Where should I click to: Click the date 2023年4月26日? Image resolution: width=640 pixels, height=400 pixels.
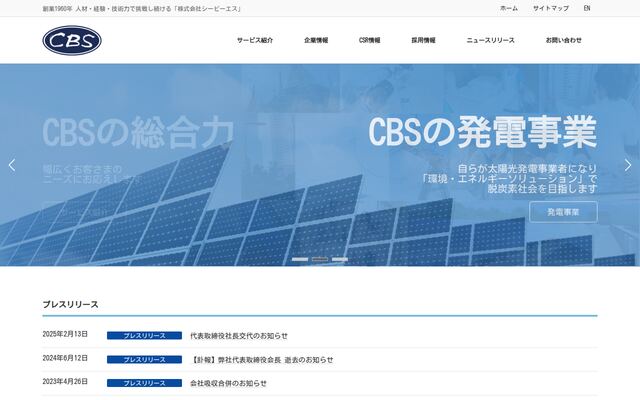click(x=65, y=381)
